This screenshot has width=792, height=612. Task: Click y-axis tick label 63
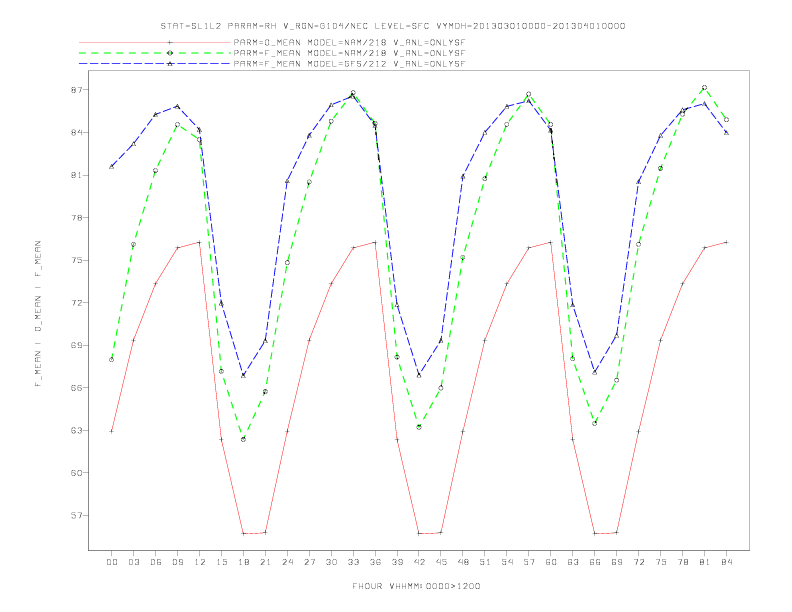(x=77, y=431)
